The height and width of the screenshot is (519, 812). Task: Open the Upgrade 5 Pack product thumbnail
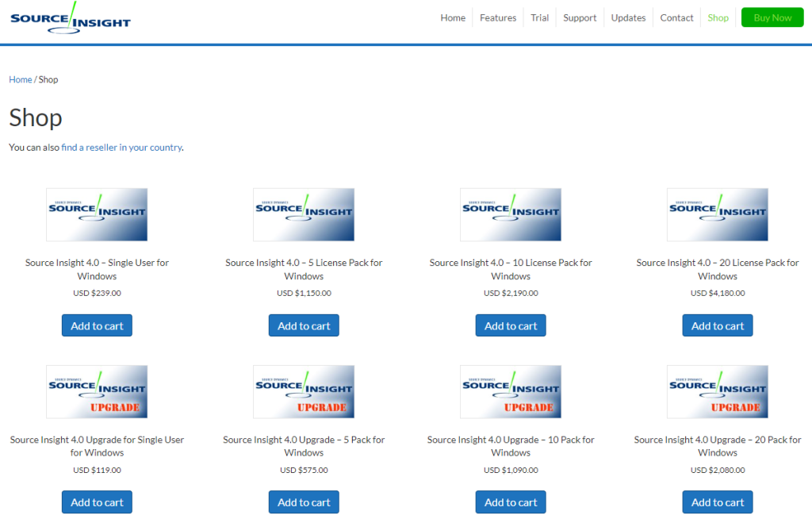tap(304, 391)
